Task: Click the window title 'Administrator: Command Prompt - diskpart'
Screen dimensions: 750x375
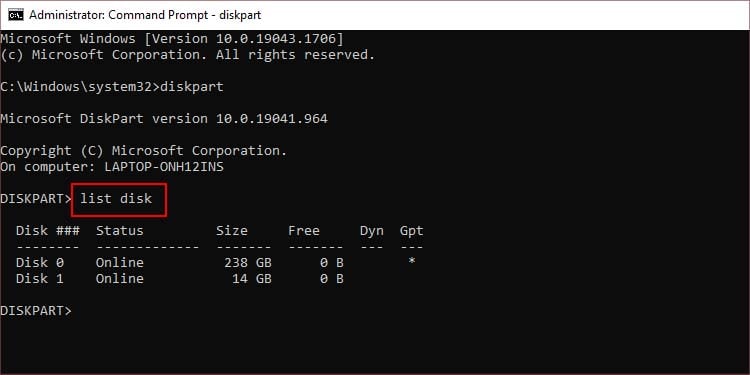Action: (x=145, y=15)
